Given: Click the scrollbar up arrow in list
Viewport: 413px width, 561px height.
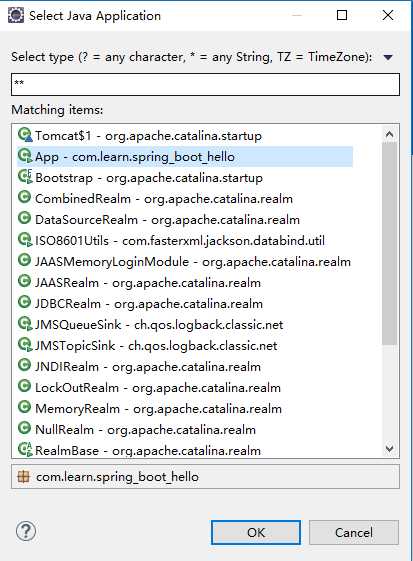Looking at the screenshot, I should click(x=389, y=134).
